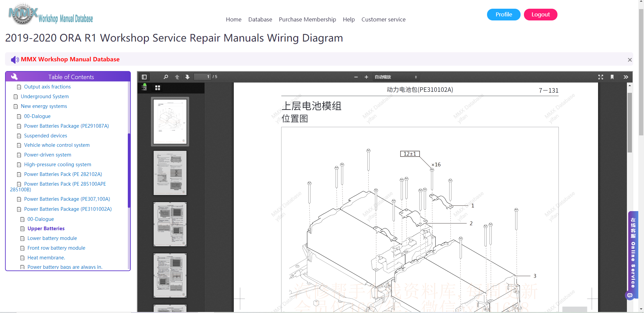Open Front row battery module entry
644x313 pixels.
tap(56, 248)
